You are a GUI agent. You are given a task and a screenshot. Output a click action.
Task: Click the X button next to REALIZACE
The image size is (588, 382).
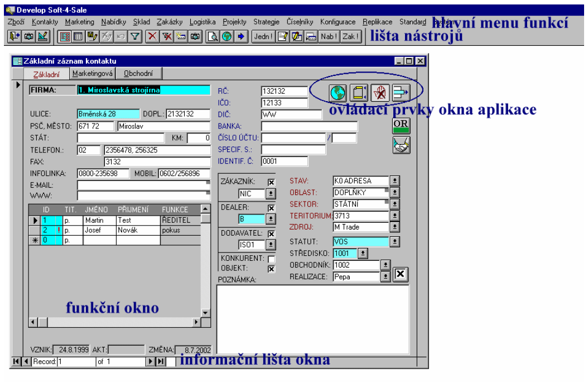tap(401, 274)
